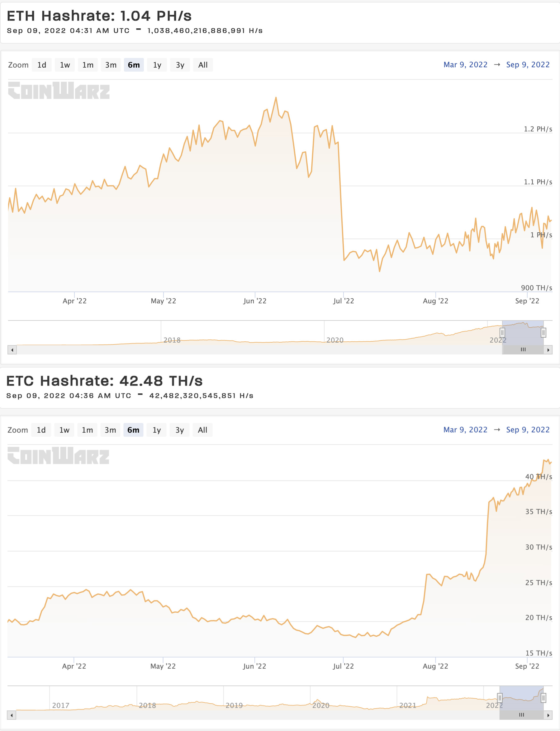Screen dimensions: 560x731
Task: Click ETC navigator left range handle
Action: point(500,698)
